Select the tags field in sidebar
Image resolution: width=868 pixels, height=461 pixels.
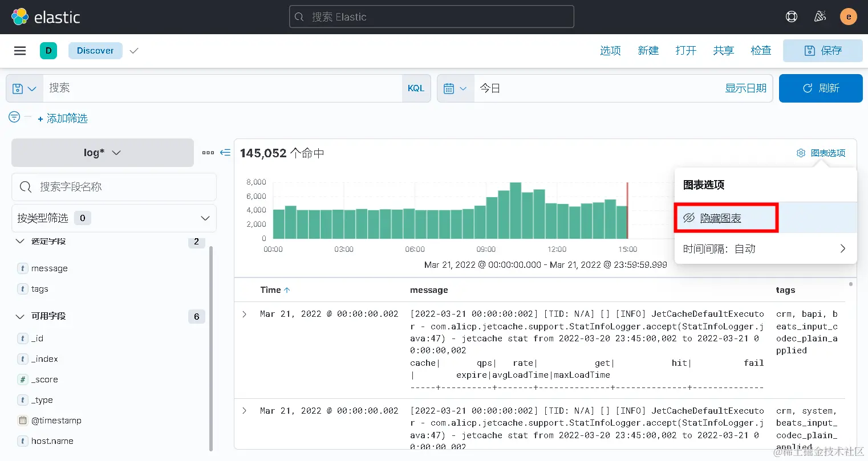[x=40, y=289]
